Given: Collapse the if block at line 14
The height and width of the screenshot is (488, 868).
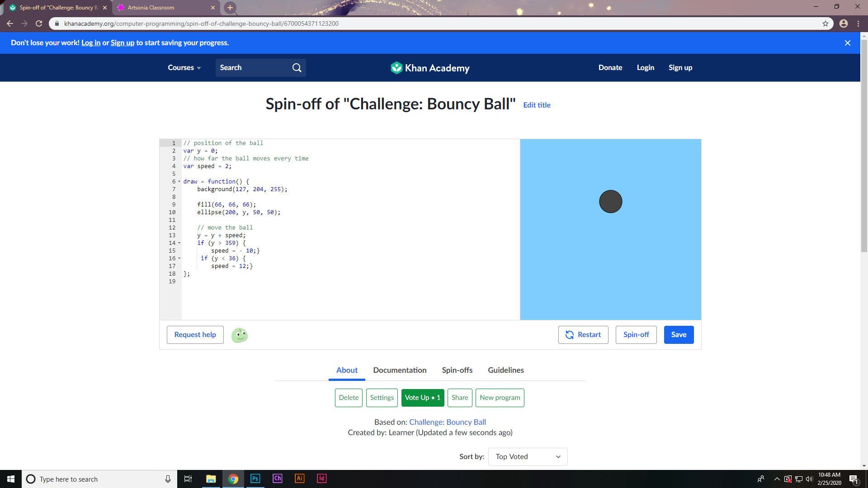Looking at the screenshot, I should tap(179, 243).
